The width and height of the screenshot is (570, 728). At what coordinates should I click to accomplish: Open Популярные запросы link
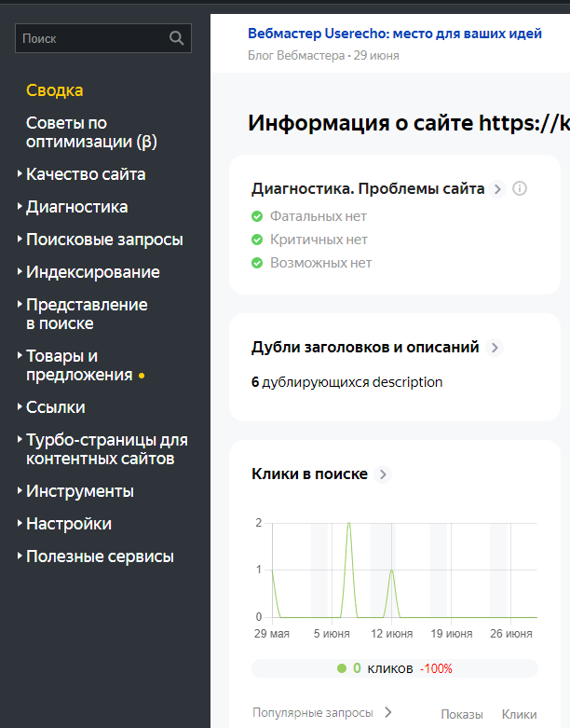pos(313,713)
